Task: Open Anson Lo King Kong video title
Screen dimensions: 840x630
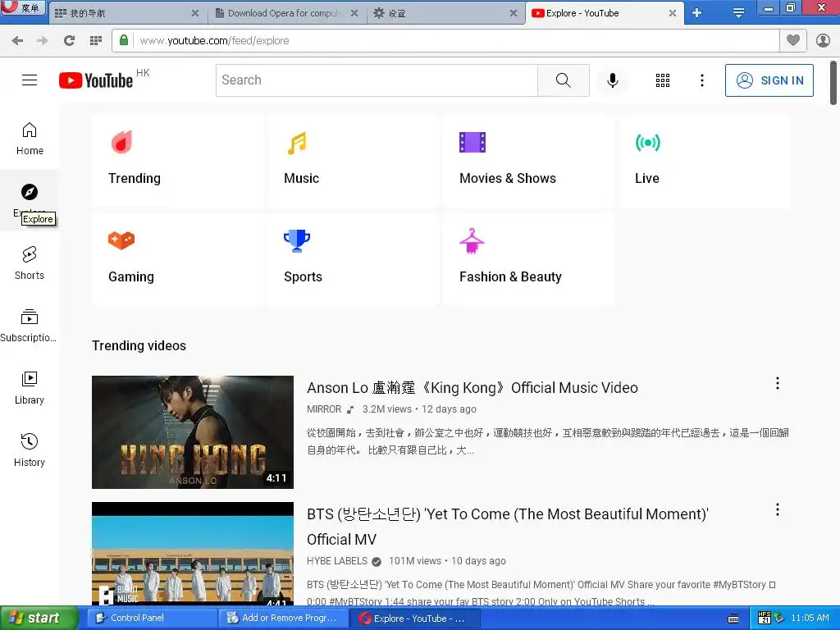Action: (472, 388)
